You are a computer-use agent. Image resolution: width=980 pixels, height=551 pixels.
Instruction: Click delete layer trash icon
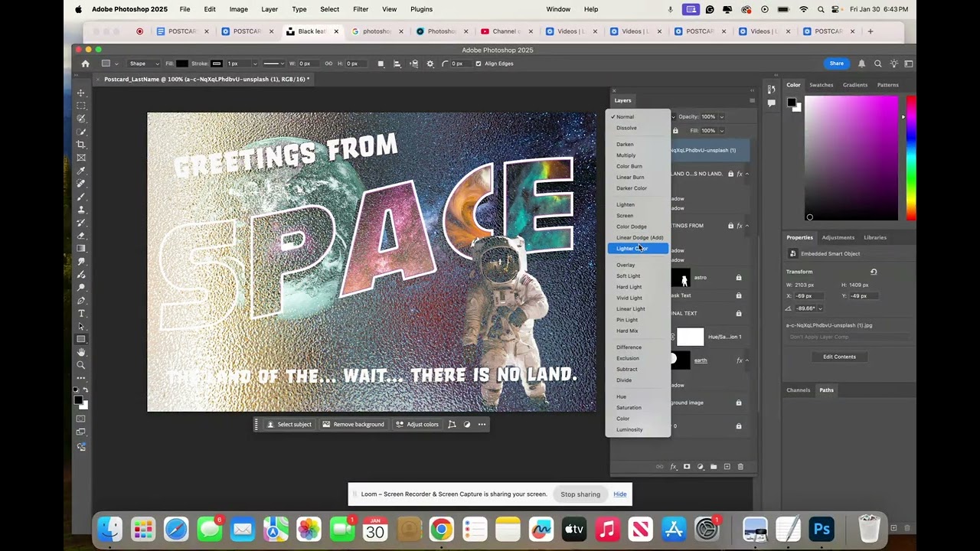coord(740,467)
